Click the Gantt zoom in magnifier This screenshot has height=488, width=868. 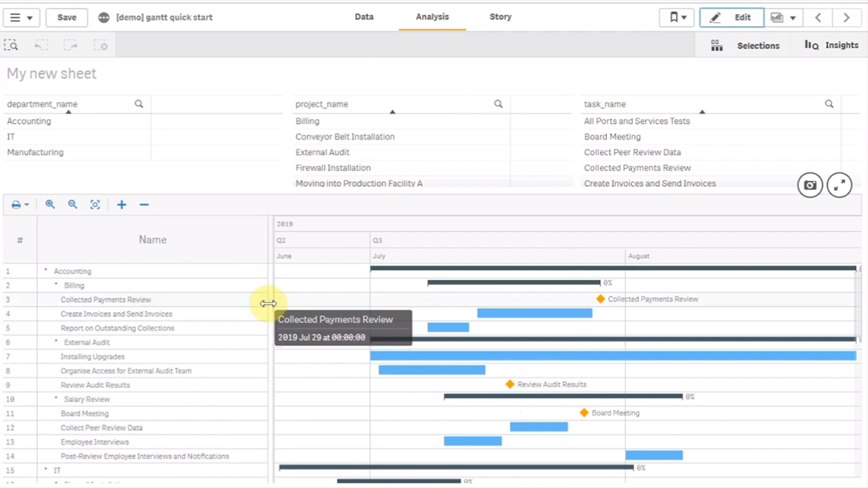(50, 205)
